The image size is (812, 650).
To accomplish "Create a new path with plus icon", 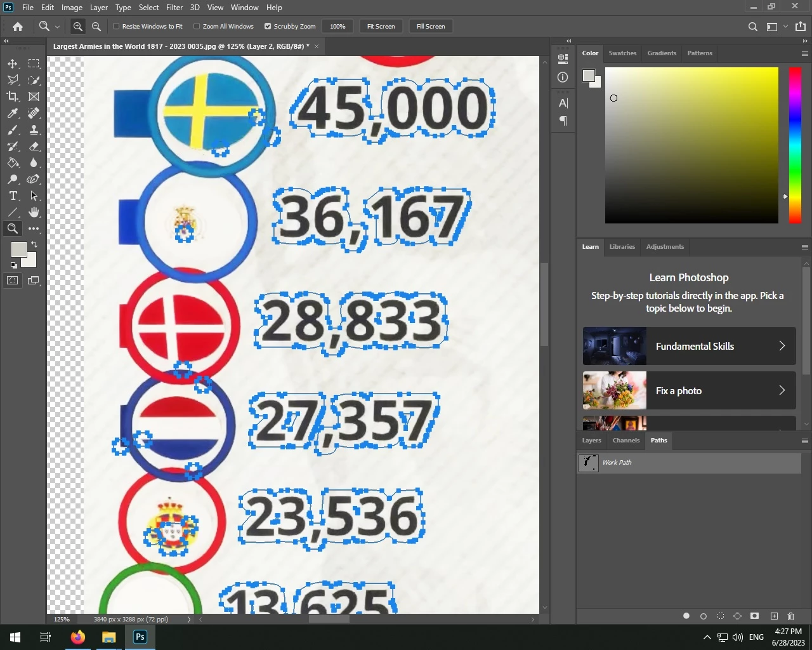I will click(x=774, y=616).
